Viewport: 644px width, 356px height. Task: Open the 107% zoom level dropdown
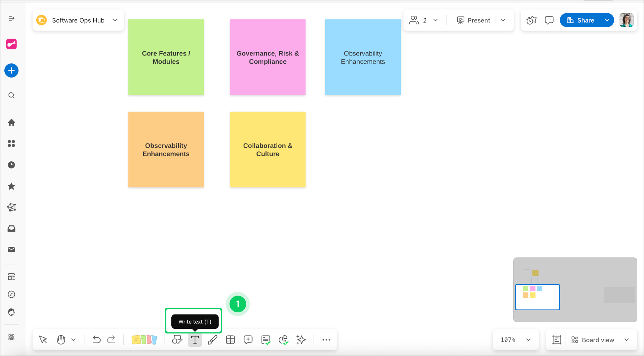(516, 340)
